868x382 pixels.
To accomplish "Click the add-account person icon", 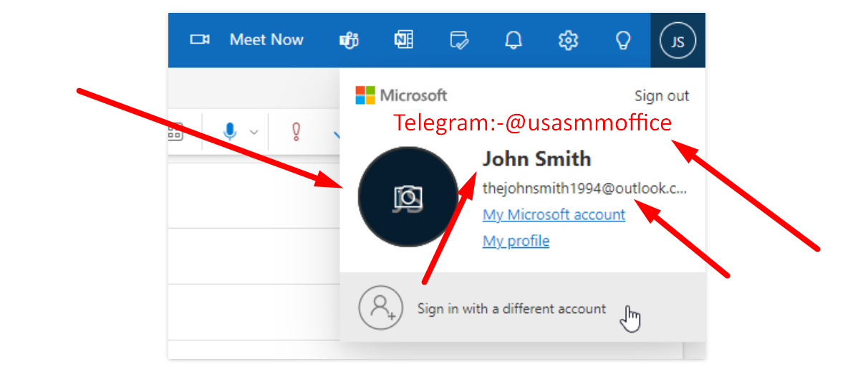I will tap(380, 307).
